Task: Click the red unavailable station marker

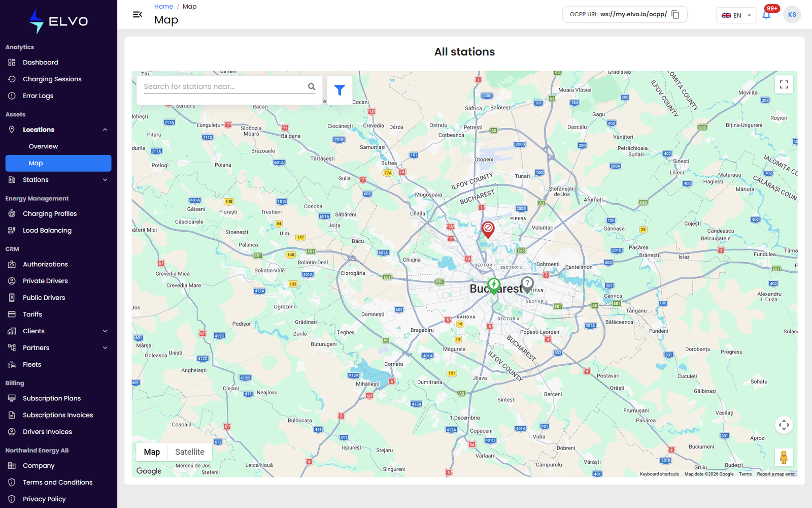Action: (x=488, y=229)
